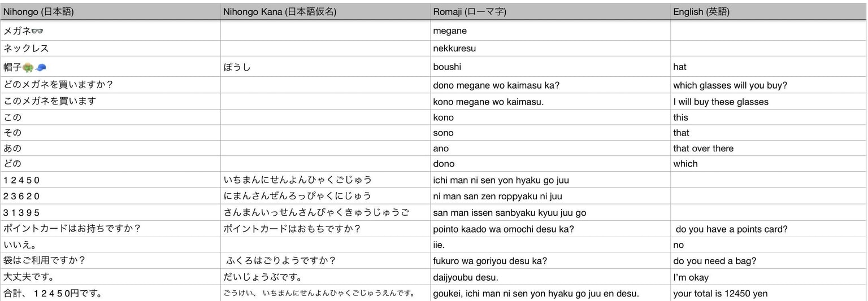This screenshot has height=301, width=868.
Task: Click the number cell 1 2 4 5 0
Action: pos(111,180)
